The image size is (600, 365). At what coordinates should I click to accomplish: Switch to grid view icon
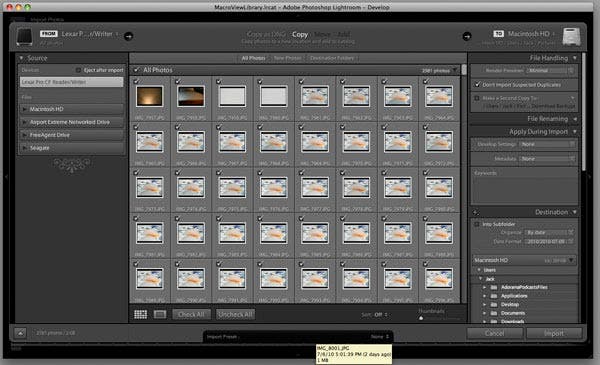click(140, 314)
